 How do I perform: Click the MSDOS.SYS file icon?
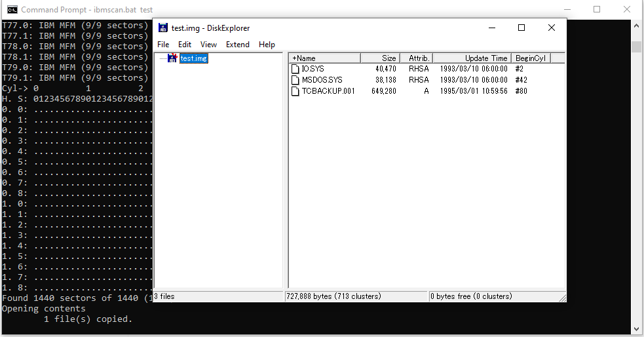295,80
